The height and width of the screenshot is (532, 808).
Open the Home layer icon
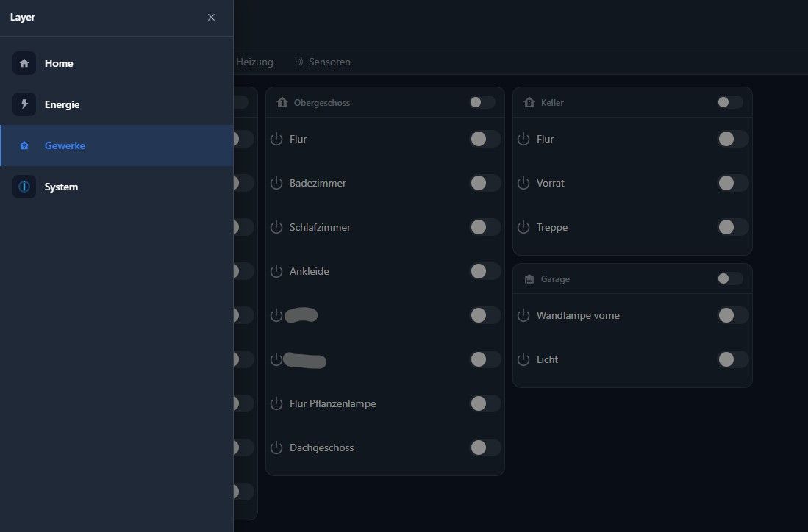pos(24,63)
